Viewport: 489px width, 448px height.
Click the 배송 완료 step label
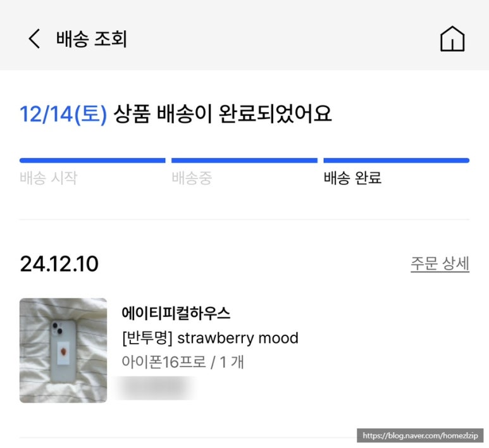[x=352, y=178]
